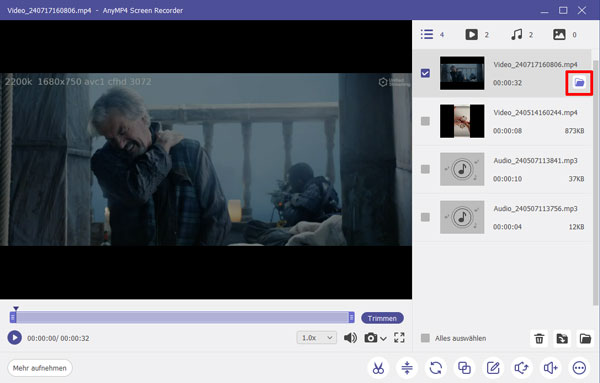Click the 00:00:10 duration text

507,179
